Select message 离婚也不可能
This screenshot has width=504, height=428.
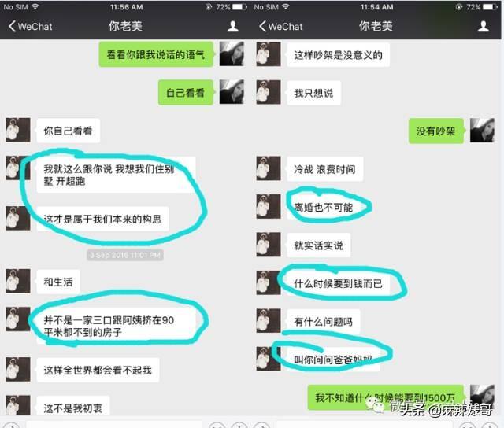pyautogui.click(x=324, y=208)
